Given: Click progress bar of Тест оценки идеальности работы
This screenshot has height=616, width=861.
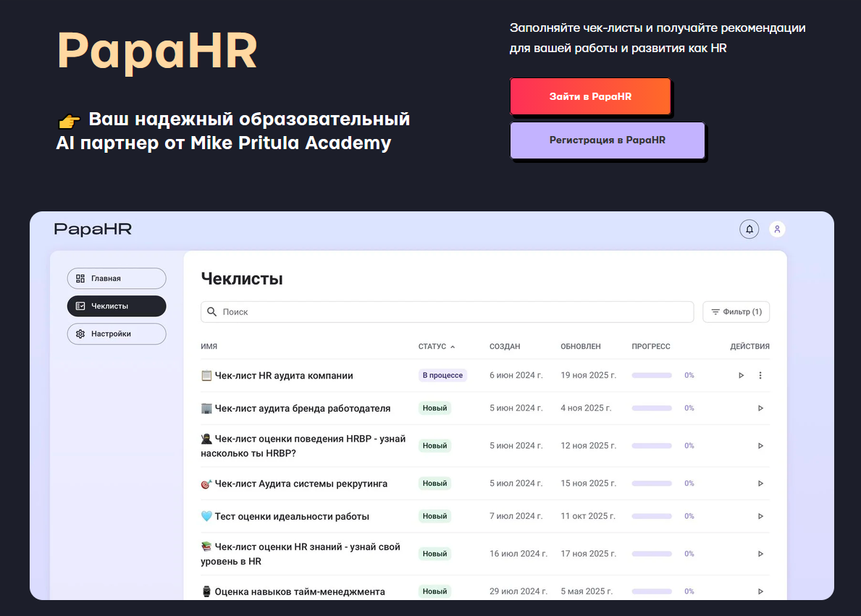Looking at the screenshot, I should coord(652,516).
